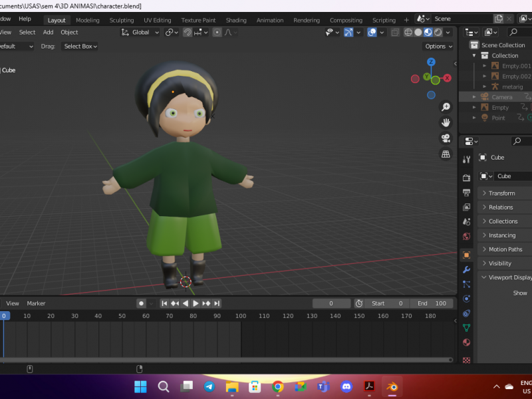
Task: Open the Material properties tab
Action: pos(466,342)
